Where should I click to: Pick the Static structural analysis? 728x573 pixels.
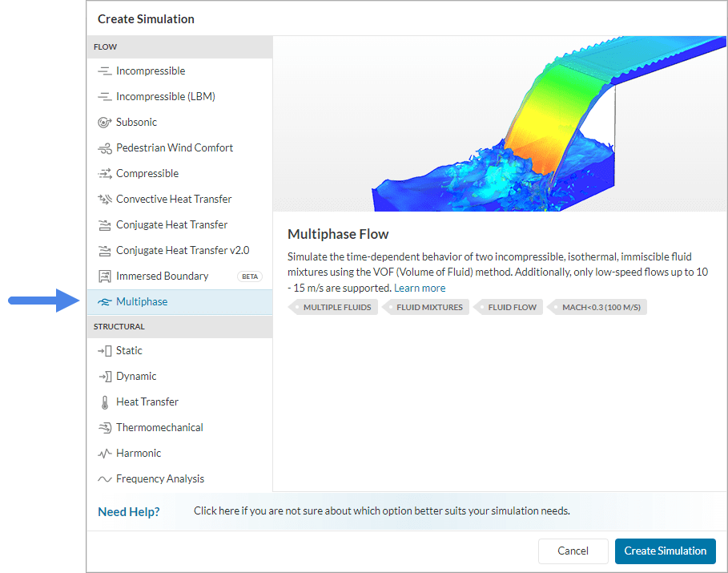click(x=129, y=351)
